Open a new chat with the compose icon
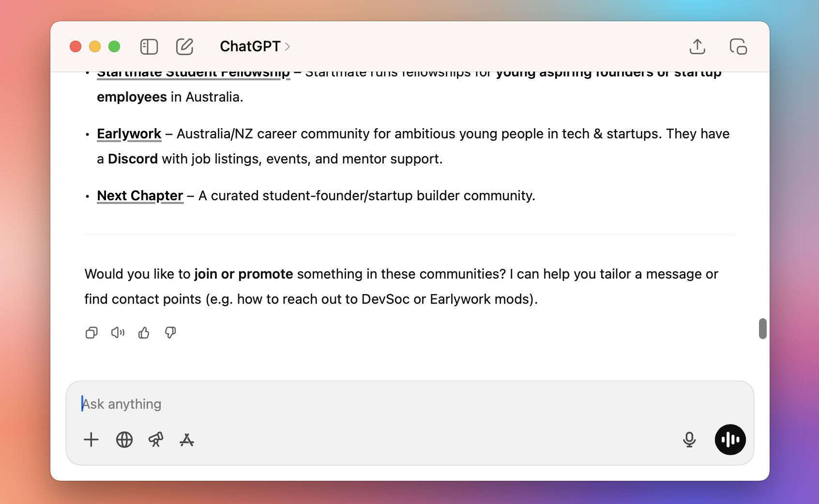819x504 pixels. click(x=184, y=46)
